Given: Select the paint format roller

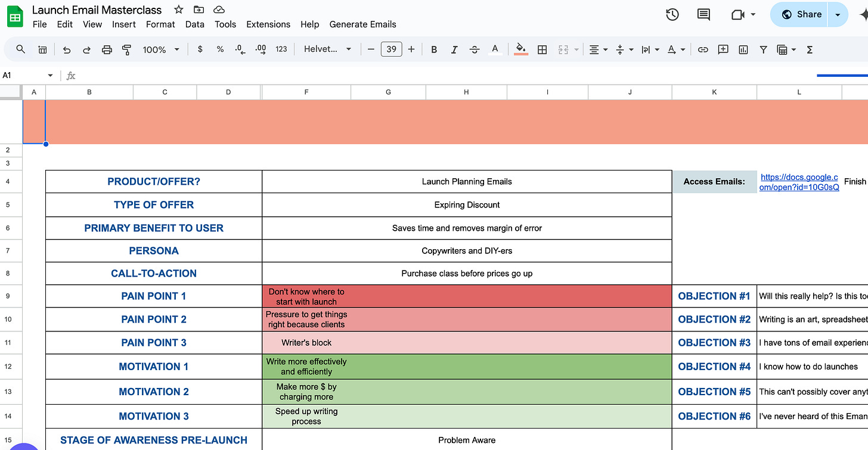Looking at the screenshot, I should (x=126, y=49).
